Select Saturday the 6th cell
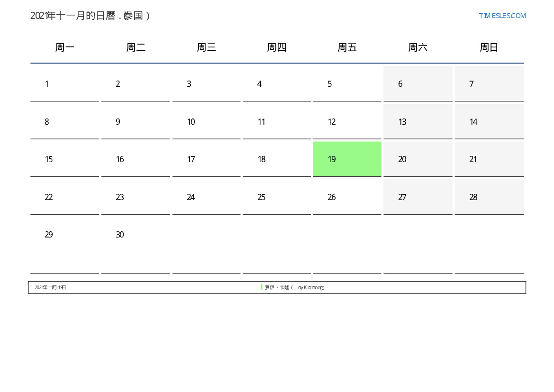This screenshot has height=392, width=554. point(418,84)
